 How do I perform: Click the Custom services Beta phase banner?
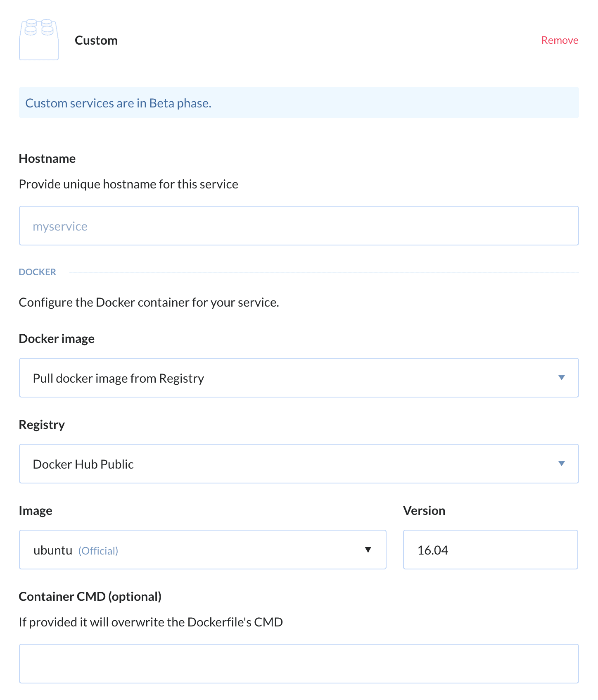(x=299, y=103)
